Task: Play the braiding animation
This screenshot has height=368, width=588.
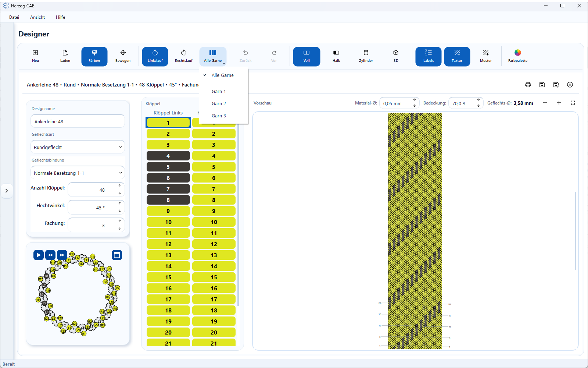Action: click(x=39, y=255)
